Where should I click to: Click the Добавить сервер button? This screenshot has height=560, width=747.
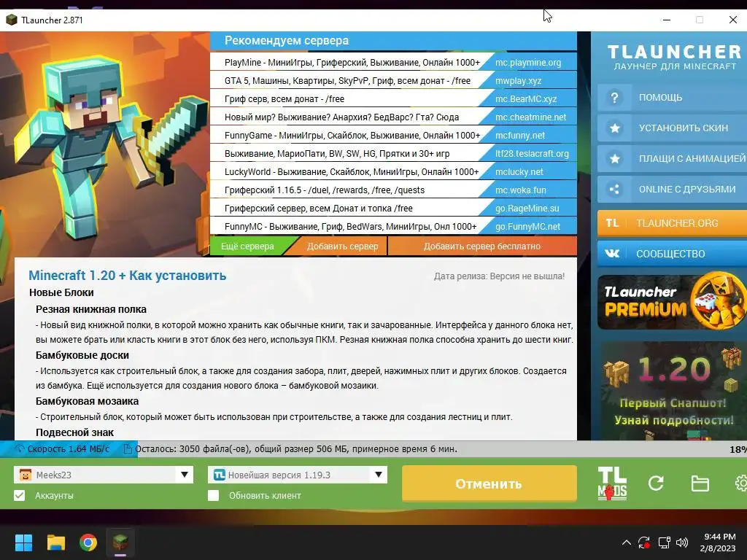click(x=338, y=246)
